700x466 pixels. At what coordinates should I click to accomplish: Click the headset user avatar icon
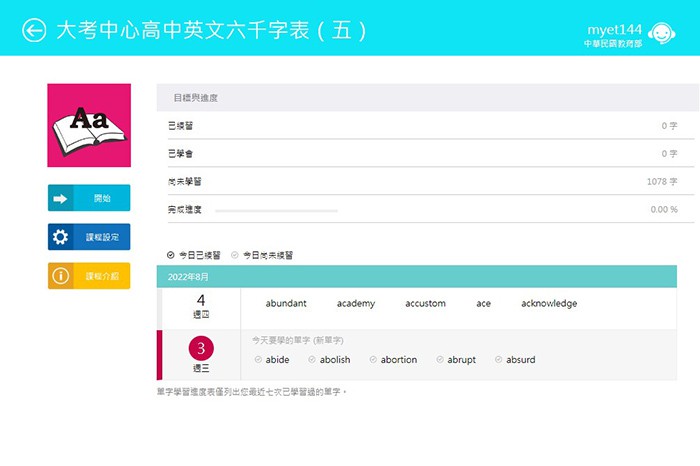661,33
